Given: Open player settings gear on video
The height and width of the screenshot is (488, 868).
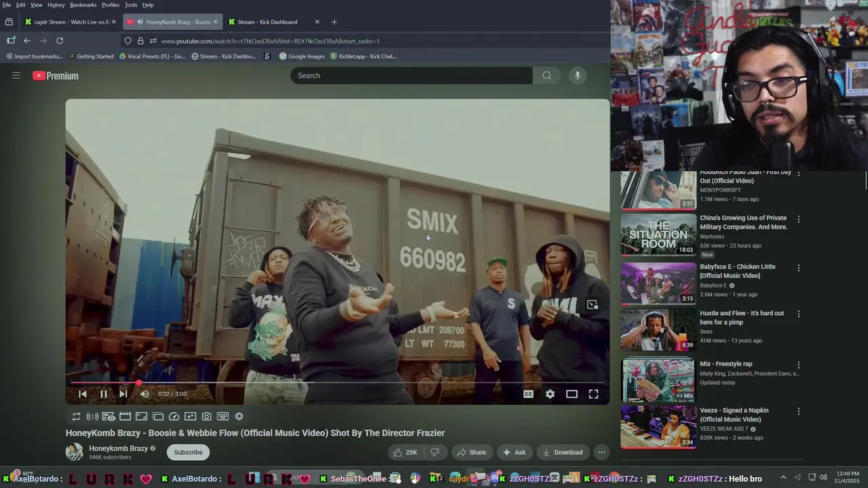Looking at the screenshot, I should 550,394.
